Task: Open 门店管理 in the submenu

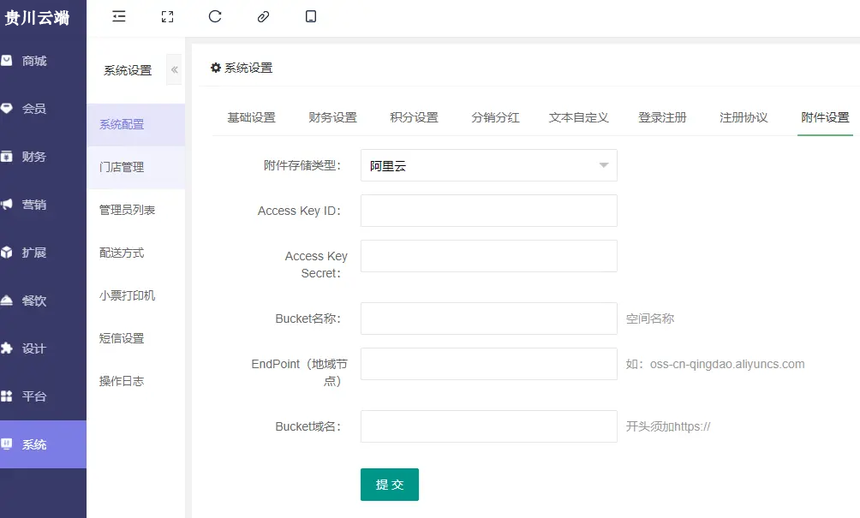Action: pos(136,167)
